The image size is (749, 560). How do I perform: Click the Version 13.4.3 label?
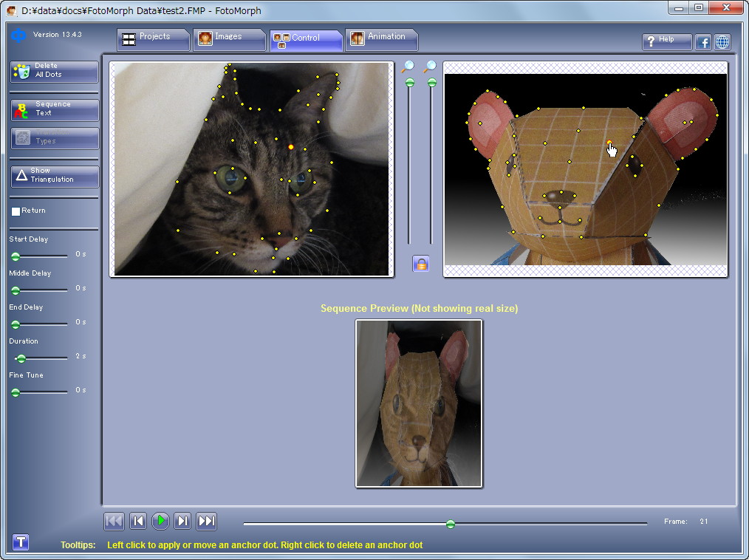coord(58,35)
